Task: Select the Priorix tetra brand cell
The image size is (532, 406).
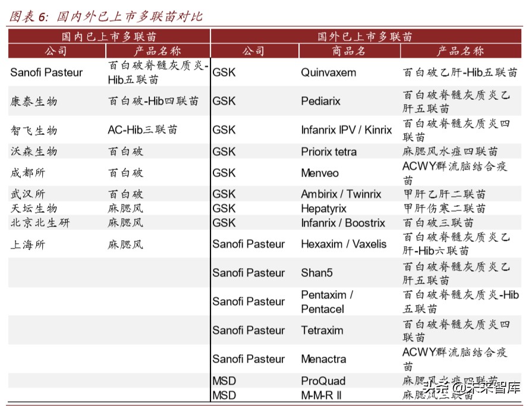Action: tap(329, 152)
